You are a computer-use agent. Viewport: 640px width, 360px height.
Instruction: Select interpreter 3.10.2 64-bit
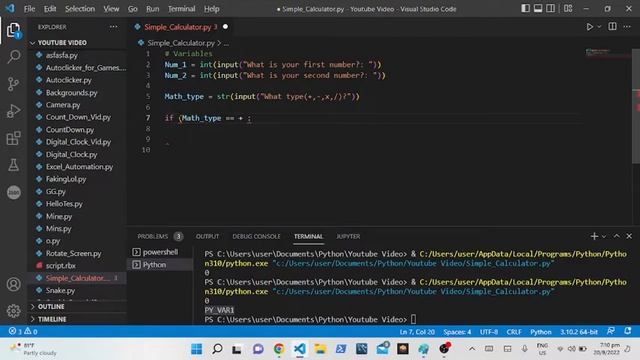(x=578, y=332)
